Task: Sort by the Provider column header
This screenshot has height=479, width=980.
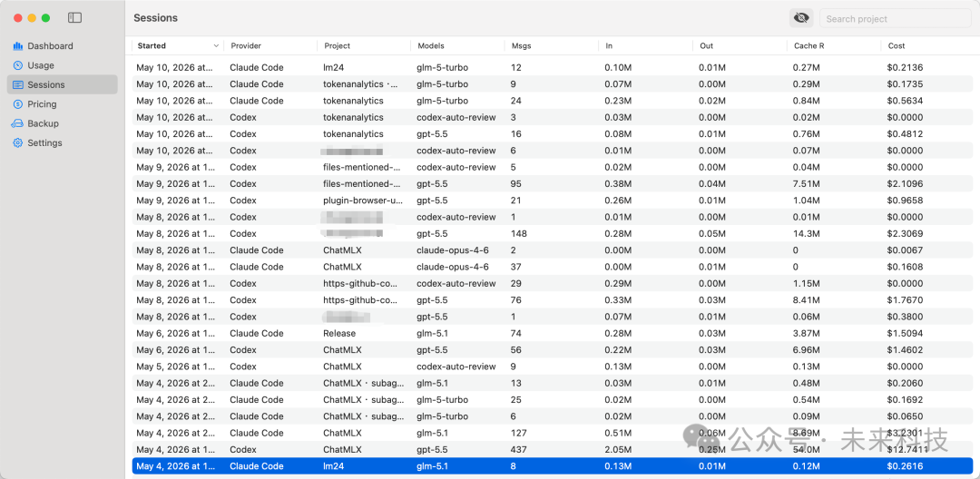Action: tap(246, 45)
